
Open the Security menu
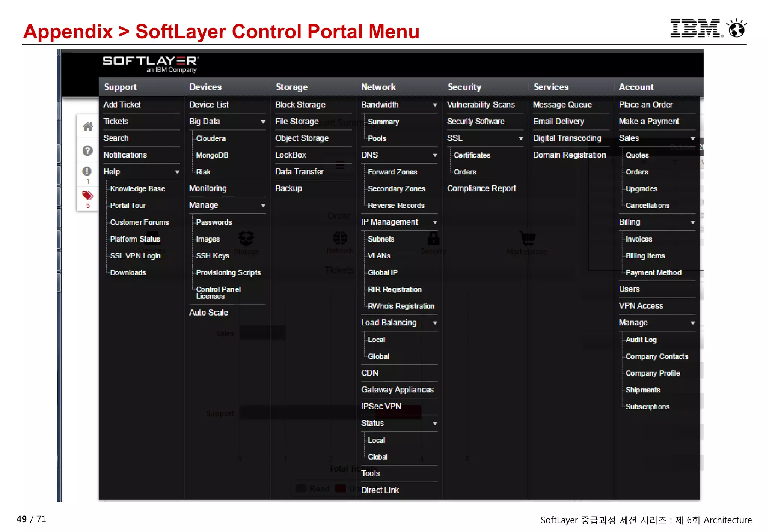coord(464,87)
